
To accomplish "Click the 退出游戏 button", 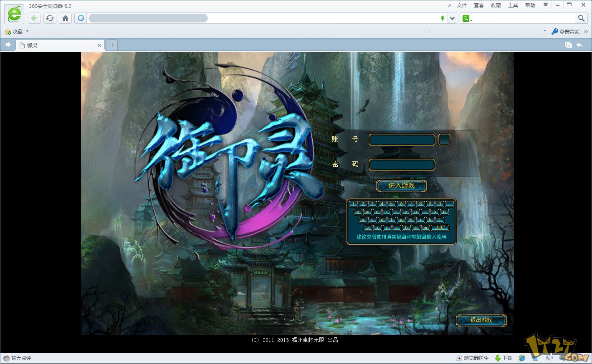I will pyautogui.click(x=481, y=320).
